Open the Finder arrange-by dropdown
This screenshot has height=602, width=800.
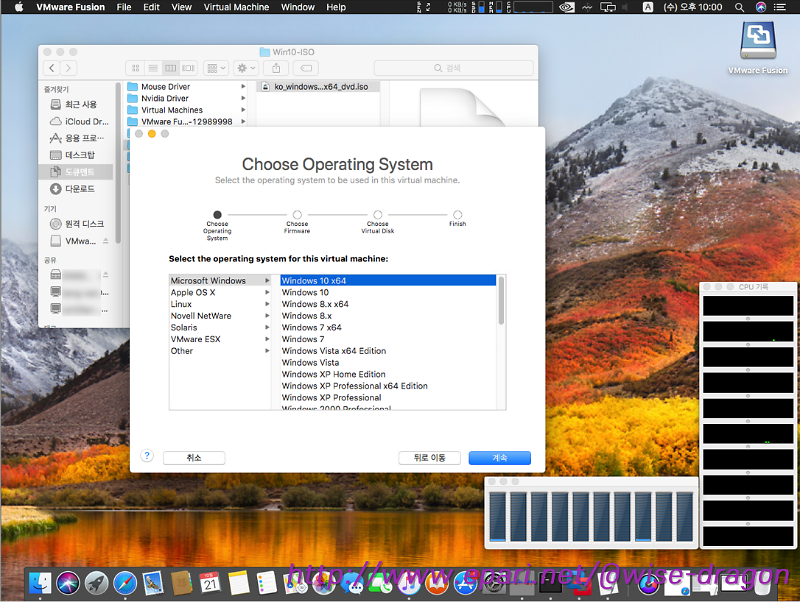[216, 68]
